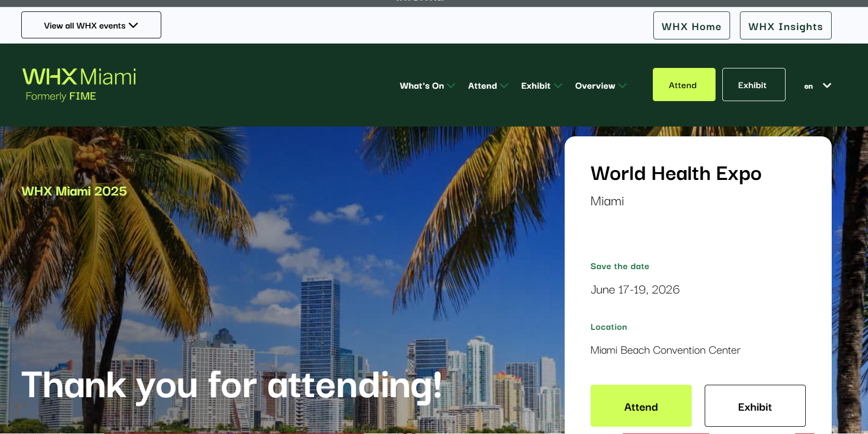Image resolution: width=868 pixels, height=434 pixels.
Task: Click the chevron beside Exhibit menu
Action: pos(558,86)
